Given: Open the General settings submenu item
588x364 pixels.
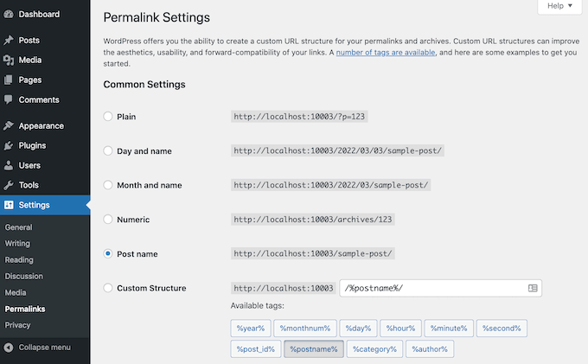Looking at the screenshot, I should tap(18, 227).
